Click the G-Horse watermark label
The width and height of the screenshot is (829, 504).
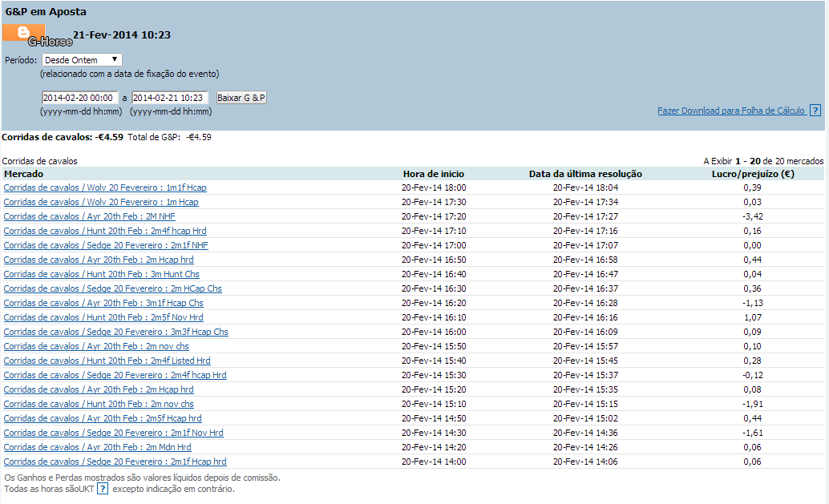pos(51,42)
